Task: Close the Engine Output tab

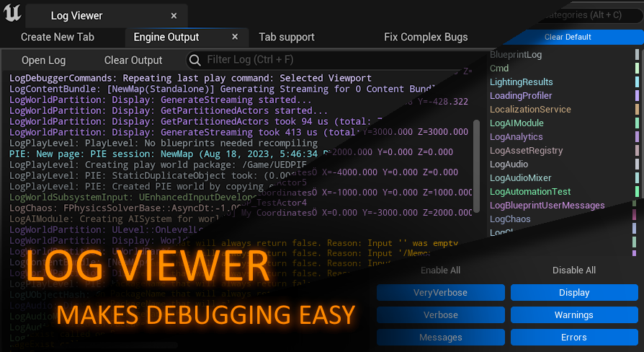Action: point(235,37)
